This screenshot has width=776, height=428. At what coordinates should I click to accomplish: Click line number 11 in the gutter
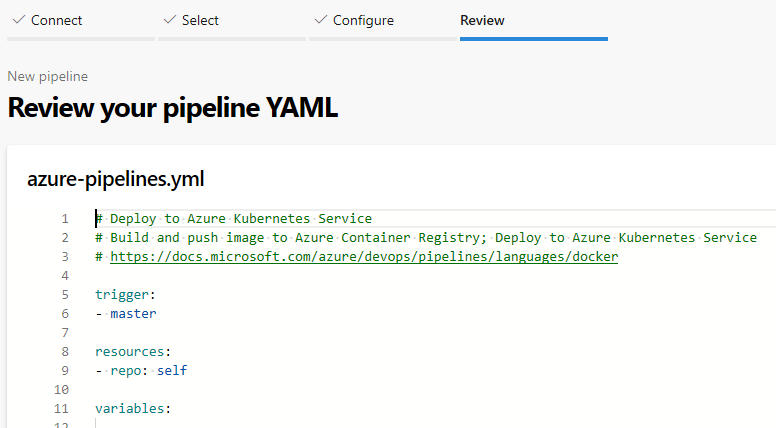pos(61,409)
